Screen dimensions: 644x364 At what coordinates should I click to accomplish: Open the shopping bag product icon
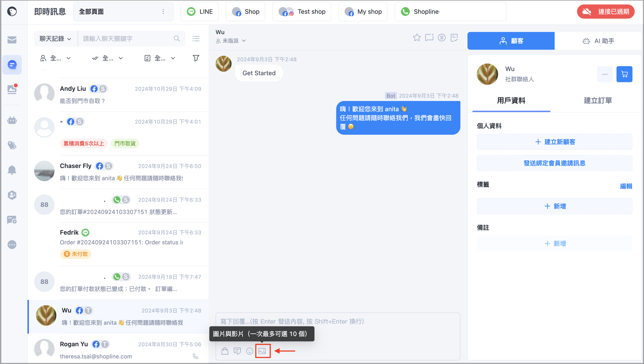tap(225, 351)
